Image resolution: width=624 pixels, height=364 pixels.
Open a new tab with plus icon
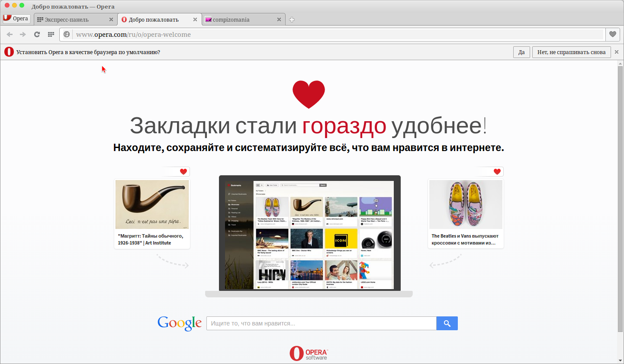pyautogui.click(x=292, y=19)
